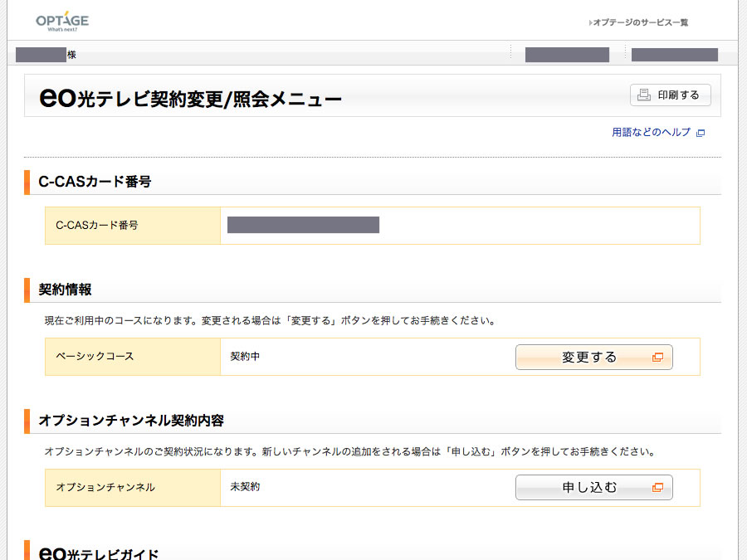Click the new-window icon beside 用語などのヘルプ
Viewport: 747px width, 560px height.
tap(701, 133)
